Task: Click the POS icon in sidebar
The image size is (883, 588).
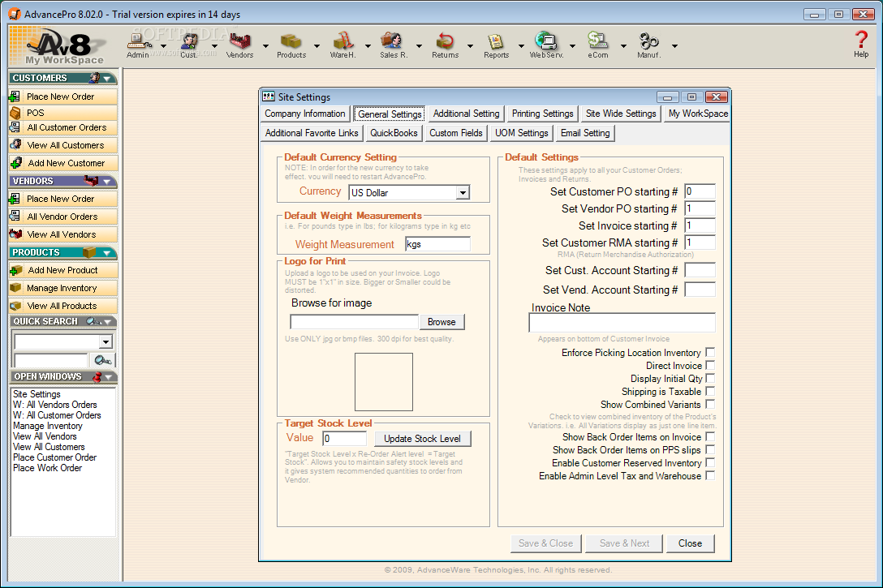Action: click(15, 113)
